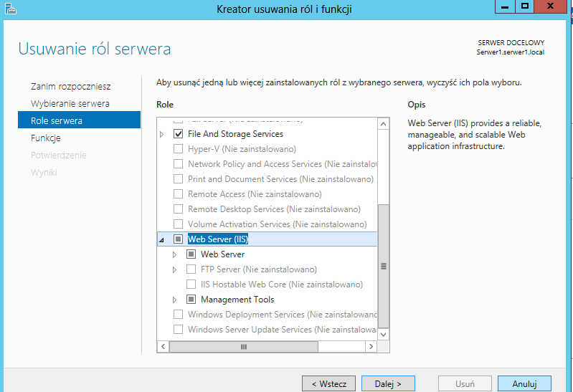The height and width of the screenshot is (392, 573).
Task: Toggle the FTP Server checkbox
Action: click(x=191, y=269)
